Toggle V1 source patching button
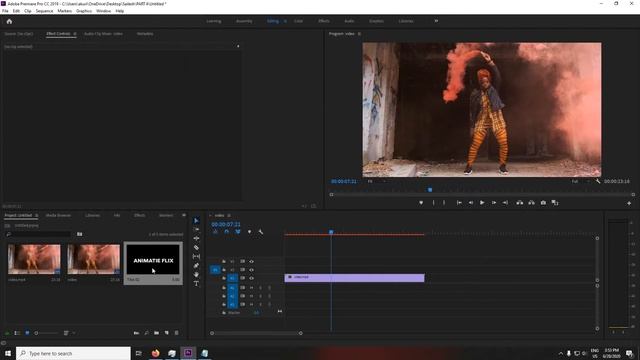This screenshot has width=640, height=360. tap(215, 270)
